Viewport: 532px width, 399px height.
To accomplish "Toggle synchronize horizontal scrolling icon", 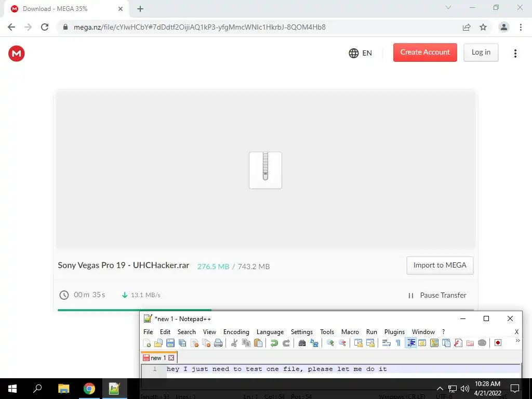I will pos(370,343).
